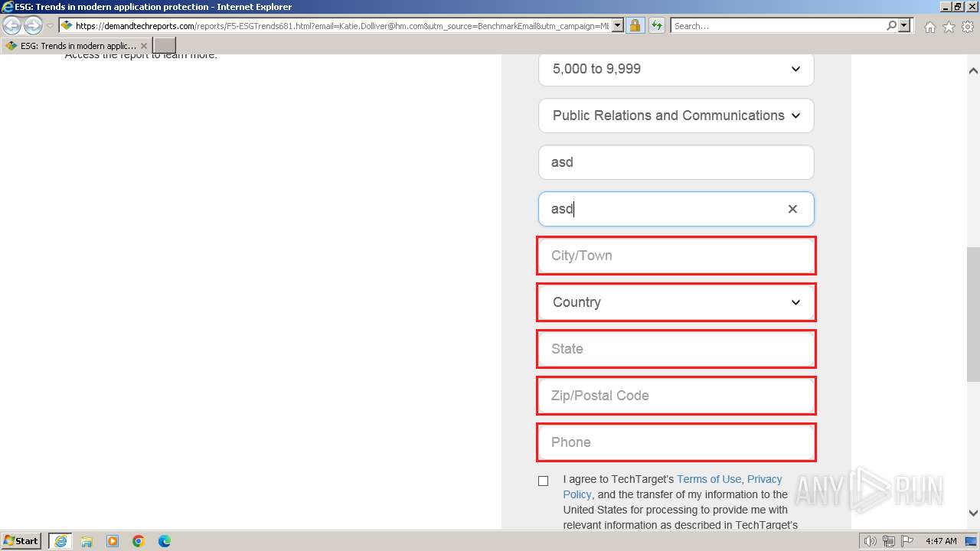Click into the City/Town field
Viewport: 980px width, 551px height.
[x=676, y=256]
